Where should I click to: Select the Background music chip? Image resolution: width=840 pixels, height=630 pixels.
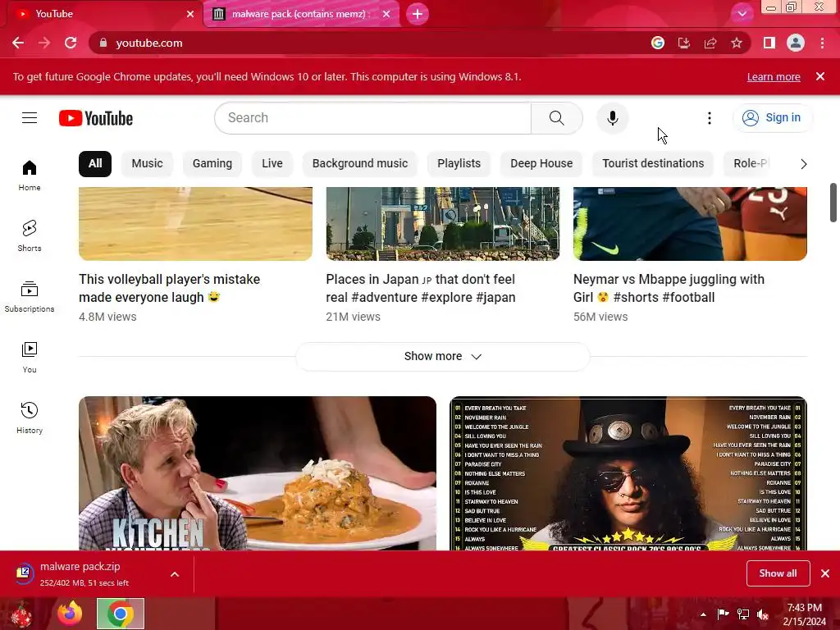click(x=360, y=163)
